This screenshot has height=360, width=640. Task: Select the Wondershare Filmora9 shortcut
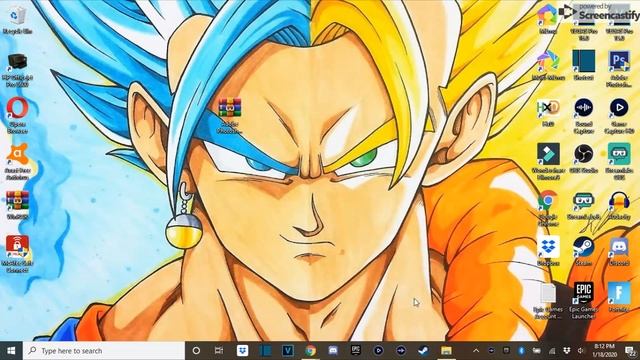click(x=548, y=162)
